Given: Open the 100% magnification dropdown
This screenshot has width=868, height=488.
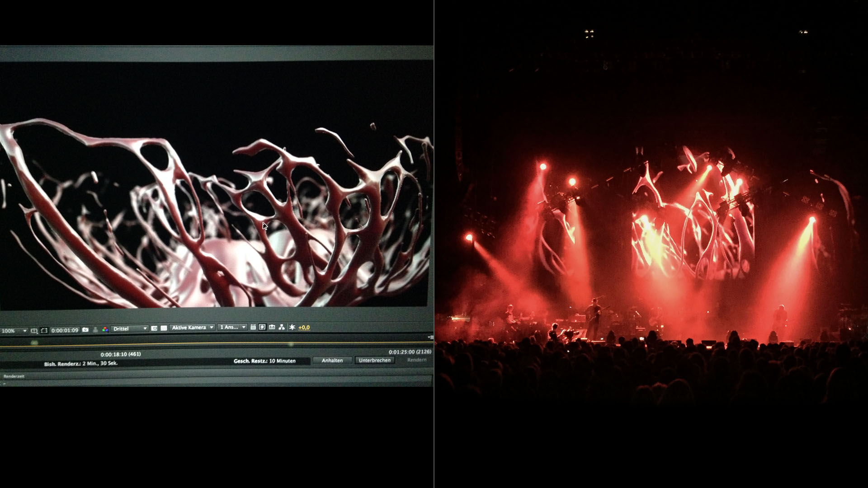Looking at the screenshot, I should (14, 331).
